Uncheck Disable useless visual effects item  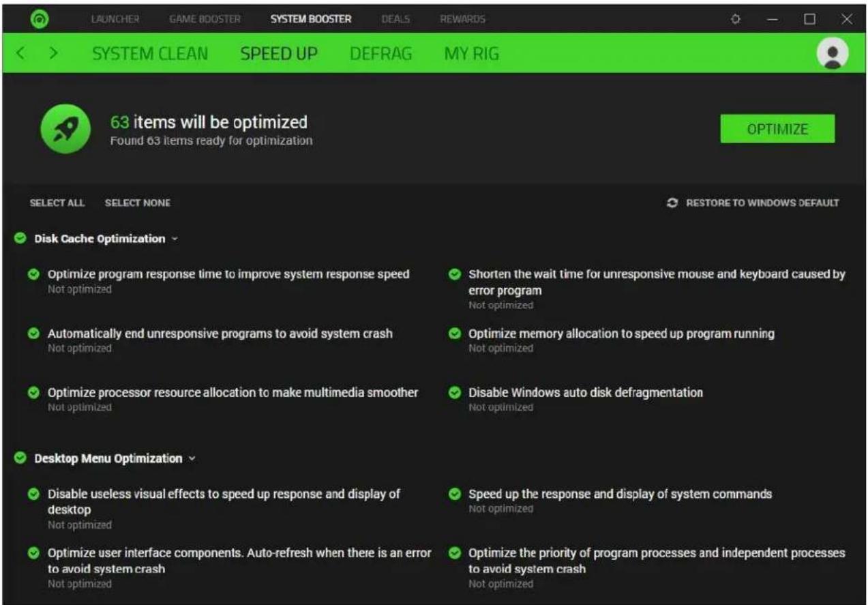point(33,494)
